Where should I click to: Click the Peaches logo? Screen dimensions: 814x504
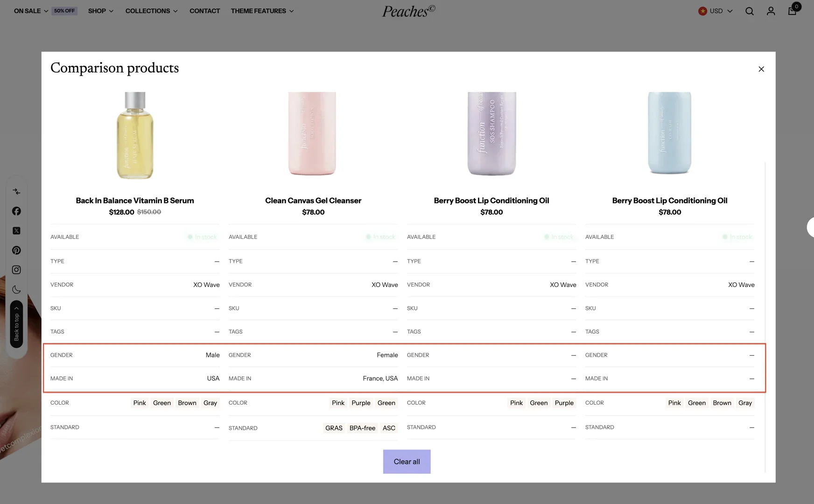[408, 11]
